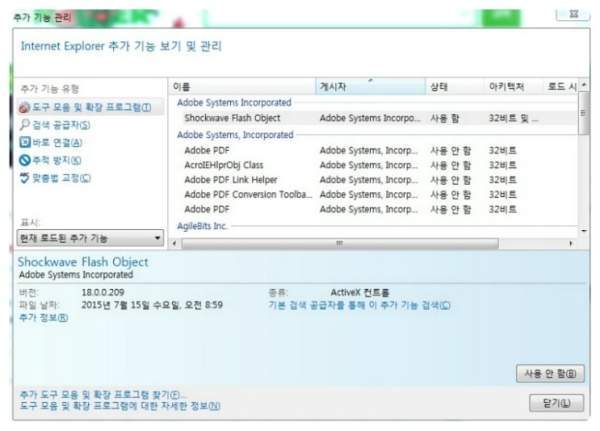Image resolution: width=600 pixels, height=431 pixels.
Task: Click the 맞춤법 고정 icon
Action: click(24, 178)
